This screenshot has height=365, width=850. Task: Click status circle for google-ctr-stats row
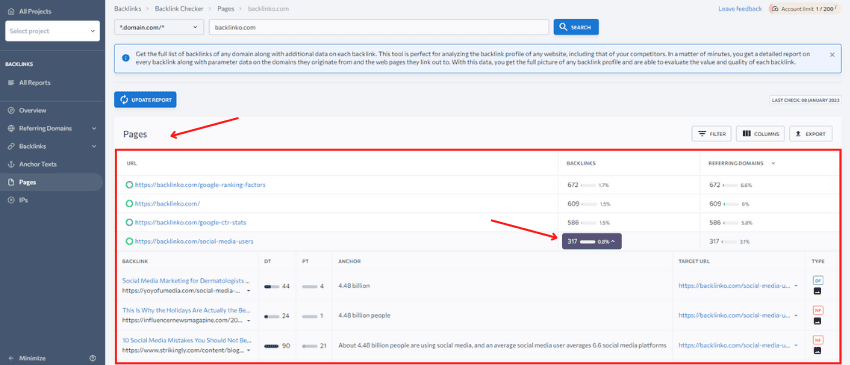[x=129, y=222]
